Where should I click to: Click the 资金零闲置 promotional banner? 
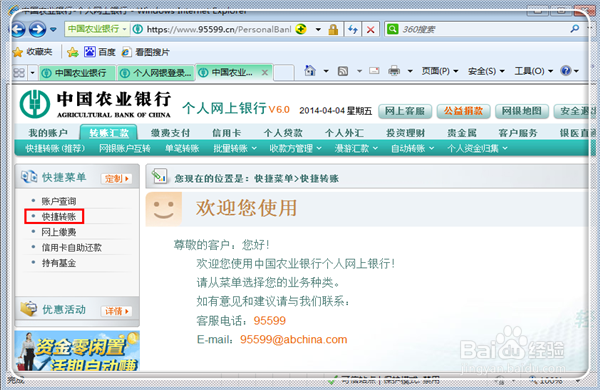[77, 351]
